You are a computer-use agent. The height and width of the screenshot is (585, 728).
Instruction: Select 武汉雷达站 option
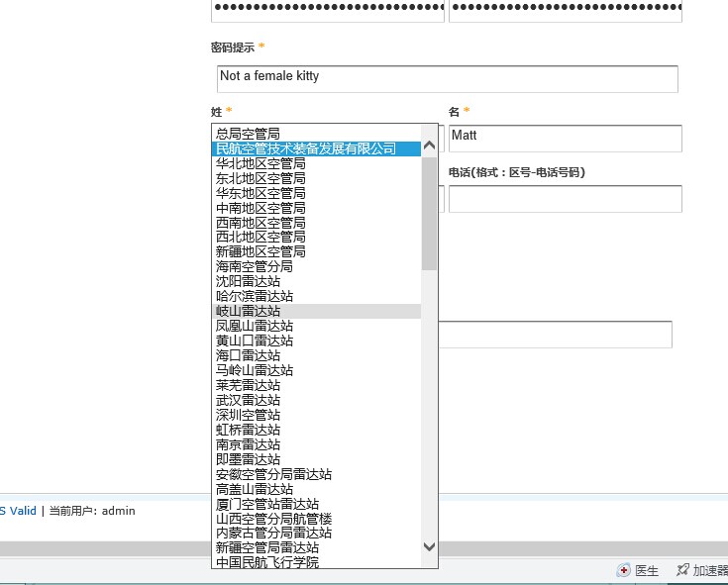316,400
